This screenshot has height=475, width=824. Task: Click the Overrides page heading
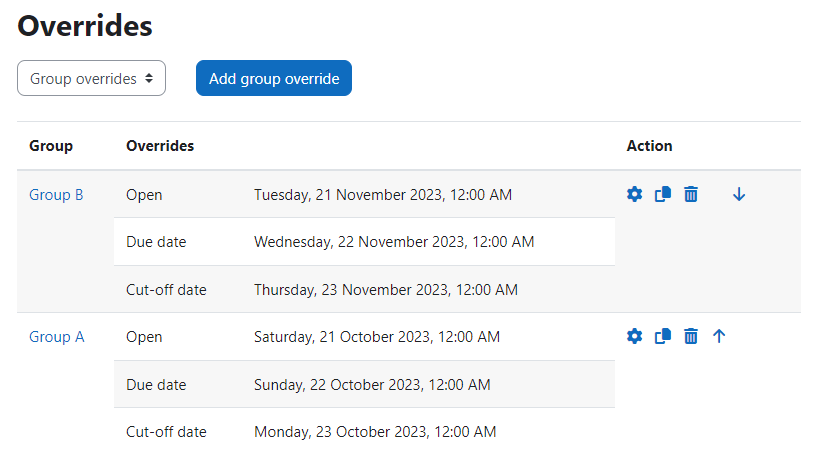[85, 26]
